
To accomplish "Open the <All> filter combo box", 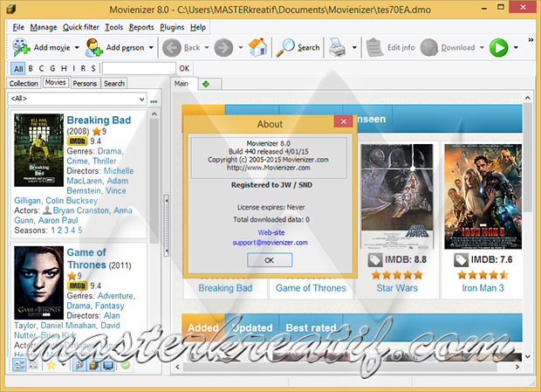I will tap(77, 99).
